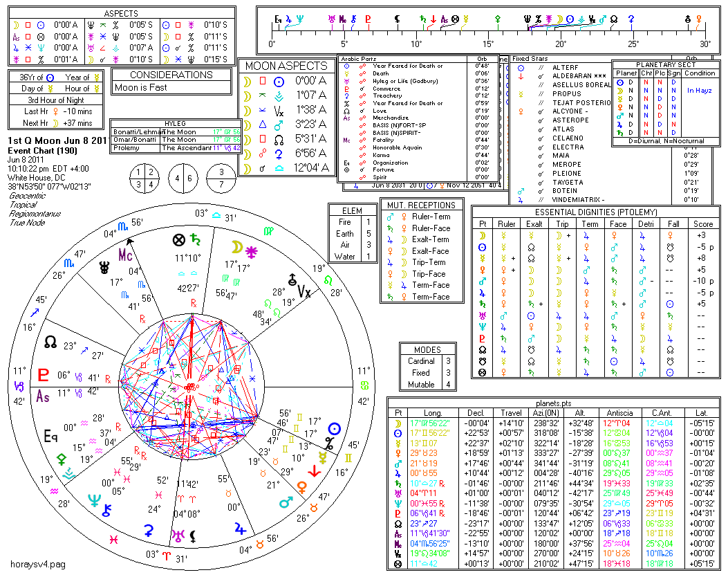Click the "Ptolemy" row in the HYLEG table
This screenshot has width=728, height=577.
176,148
